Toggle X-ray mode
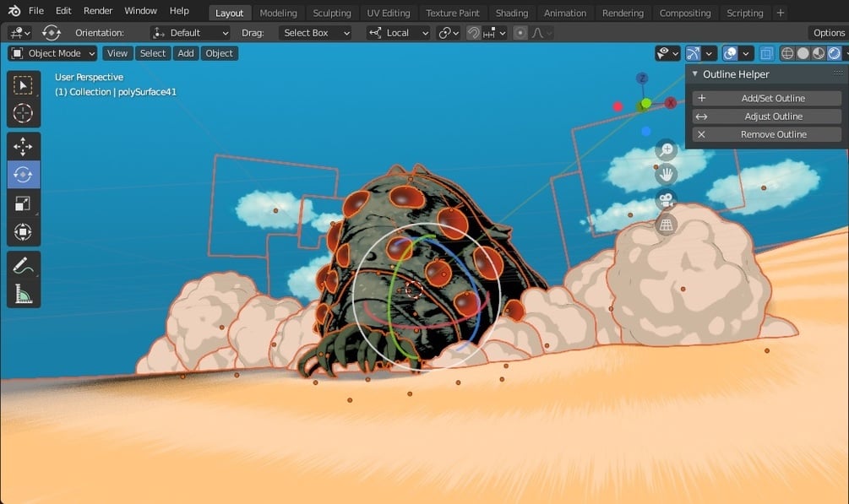This screenshot has width=849, height=504. (x=766, y=53)
